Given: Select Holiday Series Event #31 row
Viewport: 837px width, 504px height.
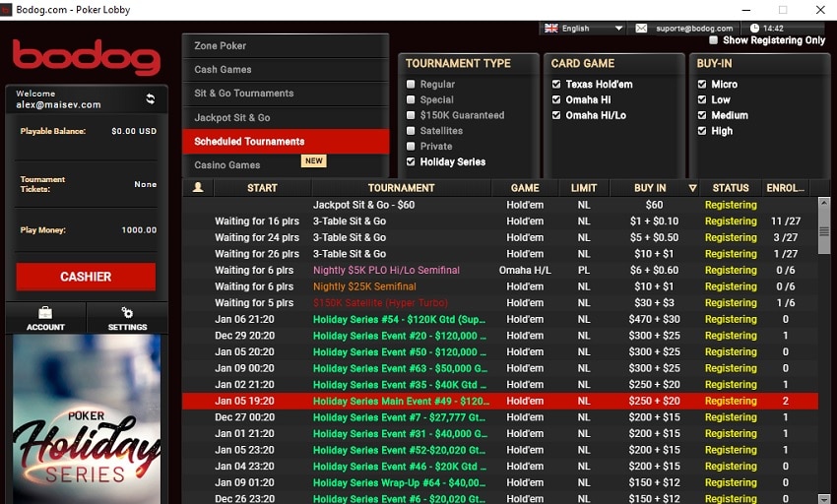Looking at the screenshot, I should tap(500, 433).
